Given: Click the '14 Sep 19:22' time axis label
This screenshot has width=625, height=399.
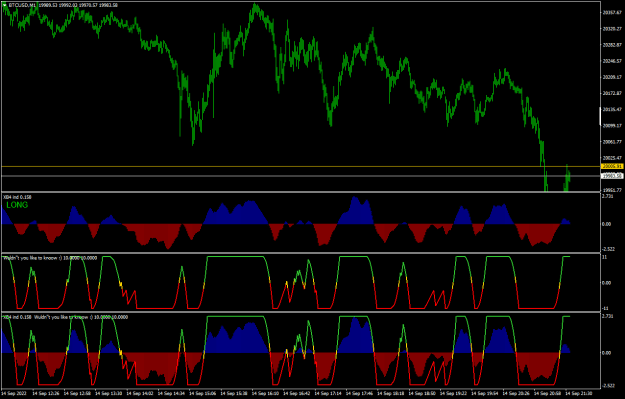Looking at the screenshot, I should (455, 393).
